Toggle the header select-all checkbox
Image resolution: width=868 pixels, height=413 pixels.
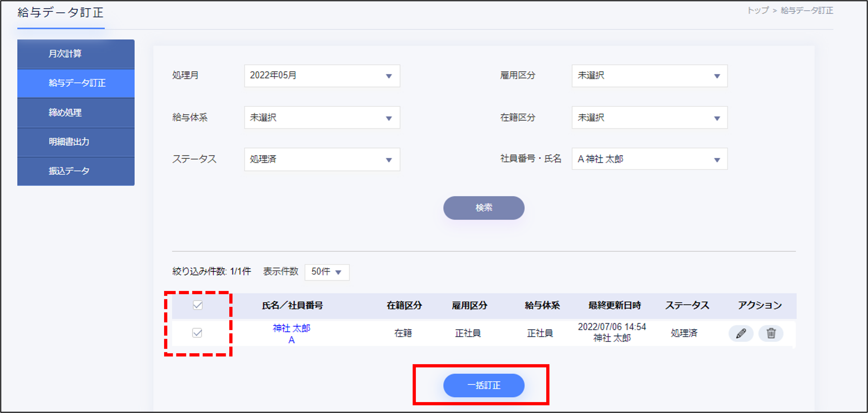(197, 305)
